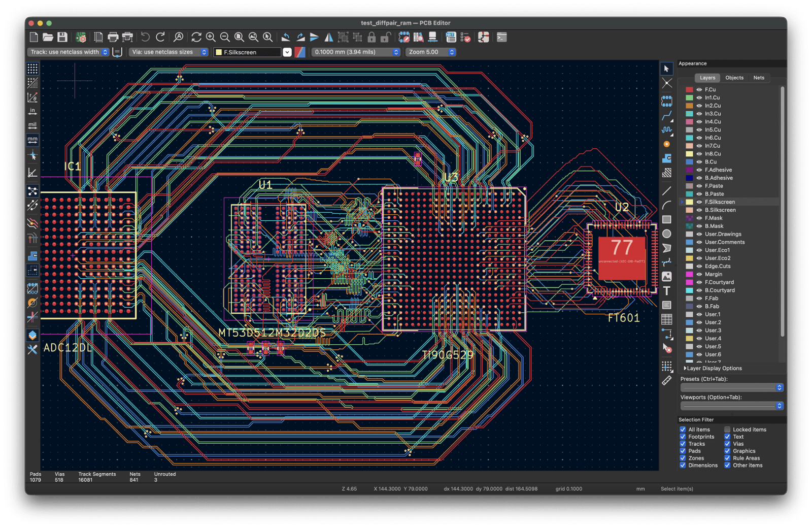Viewport: 812px width, 528px height.
Task: Click the B.Cu layer color swatch
Action: click(x=689, y=162)
